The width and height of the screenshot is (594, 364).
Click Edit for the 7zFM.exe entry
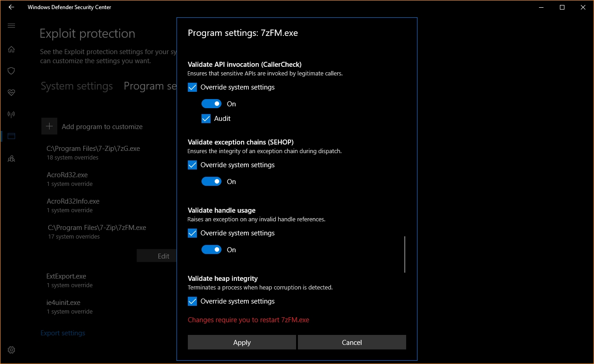(x=157, y=256)
